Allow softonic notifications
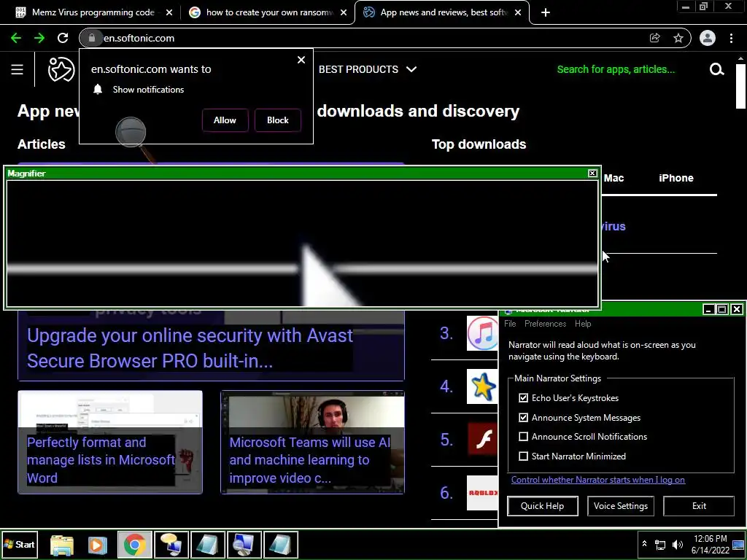Screen dimensions: 747x560 click(225, 120)
